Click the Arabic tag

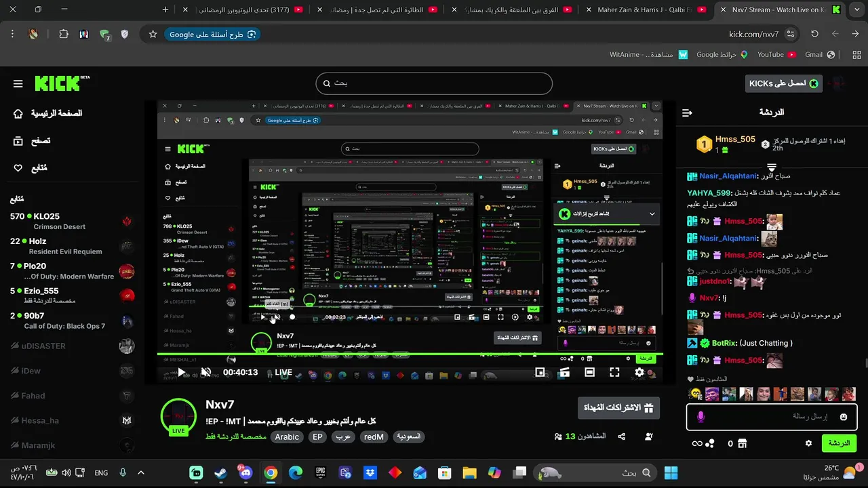coord(287,437)
